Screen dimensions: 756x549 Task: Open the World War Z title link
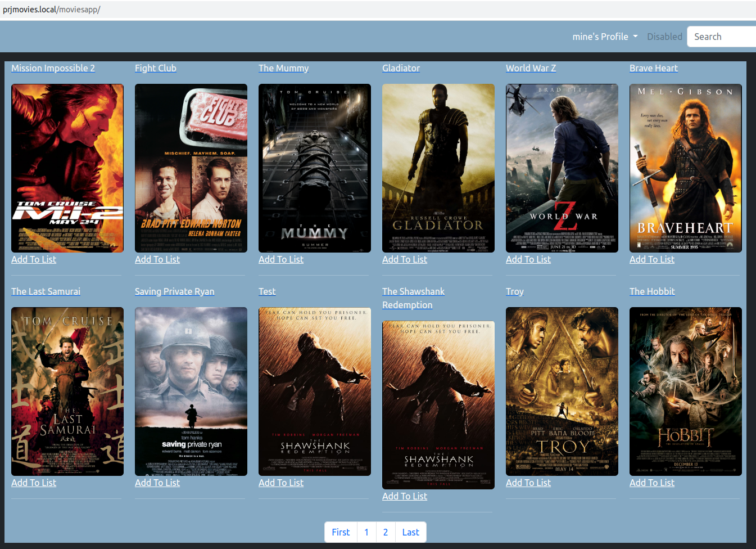point(531,68)
